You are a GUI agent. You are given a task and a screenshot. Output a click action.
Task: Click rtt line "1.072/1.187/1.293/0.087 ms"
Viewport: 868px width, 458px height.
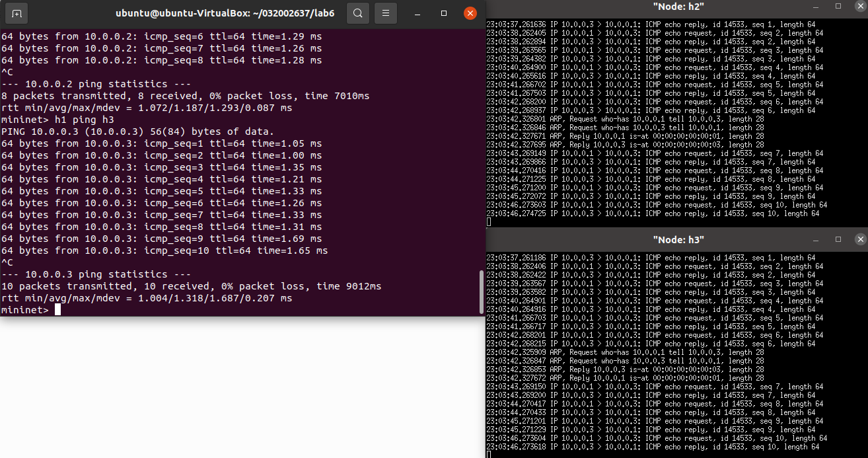pyautogui.click(x=147, y=108)
